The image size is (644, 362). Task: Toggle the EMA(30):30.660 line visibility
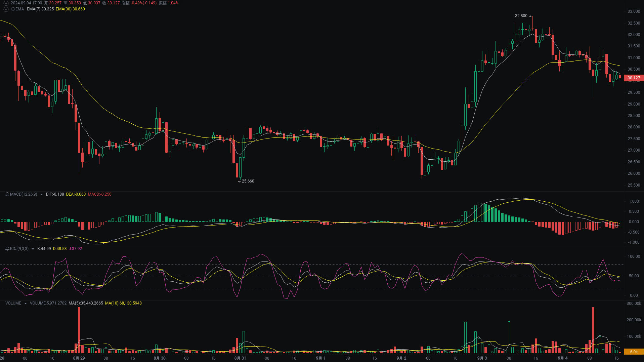[x=71, y=9]
